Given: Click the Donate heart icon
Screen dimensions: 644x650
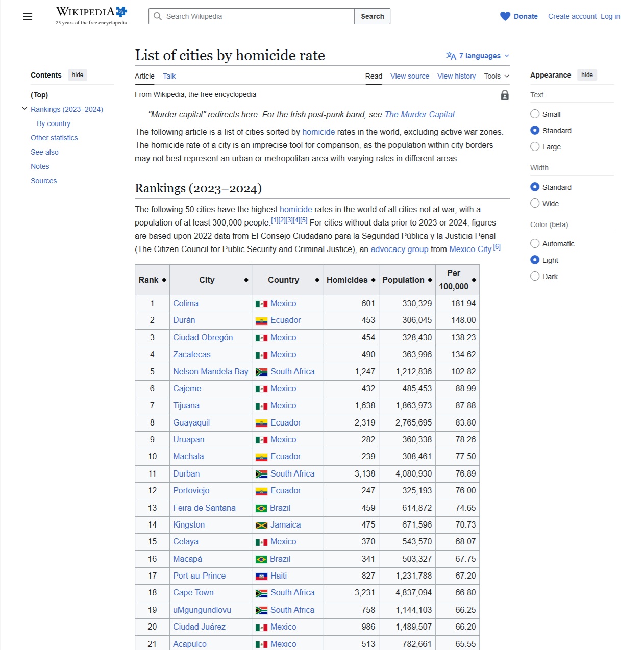Looking at the screenshot, I should pyautogui.click(x=505, y=16).
